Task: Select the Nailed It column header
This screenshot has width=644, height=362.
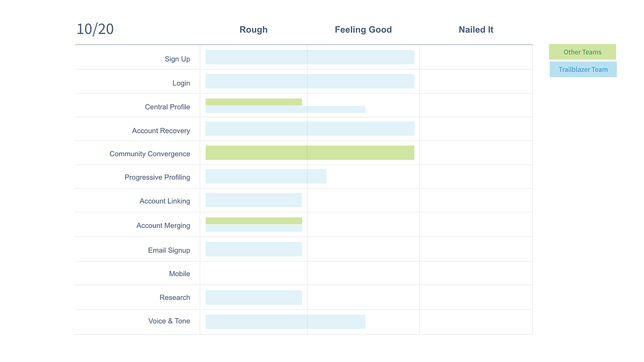Action: pyautogui.click(x=476, y=30)
